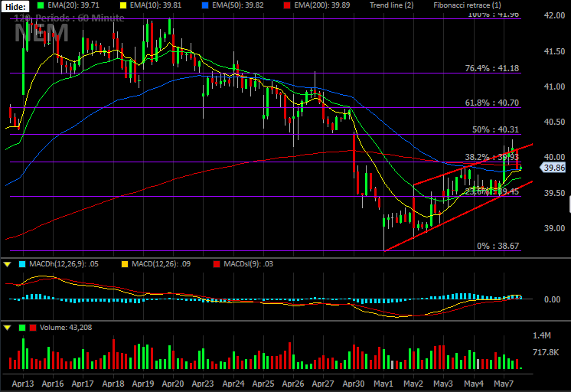571x392 pixels.
Task: Click 42.00 on the price axis
Action: pos(554,15)
